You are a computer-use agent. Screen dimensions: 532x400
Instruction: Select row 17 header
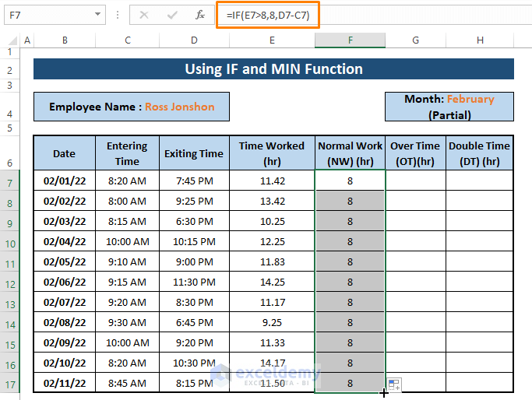(x=10, y=384)
